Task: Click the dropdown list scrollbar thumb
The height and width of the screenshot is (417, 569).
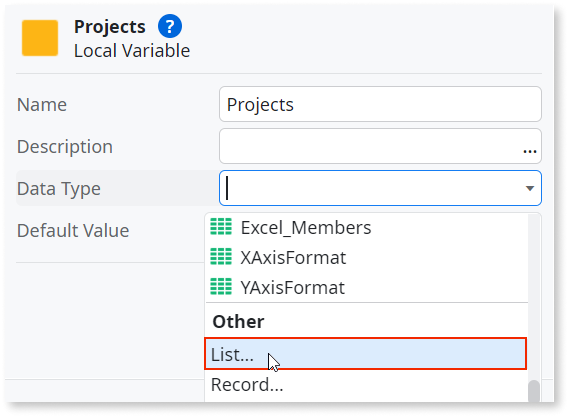Action: point(534,391)
